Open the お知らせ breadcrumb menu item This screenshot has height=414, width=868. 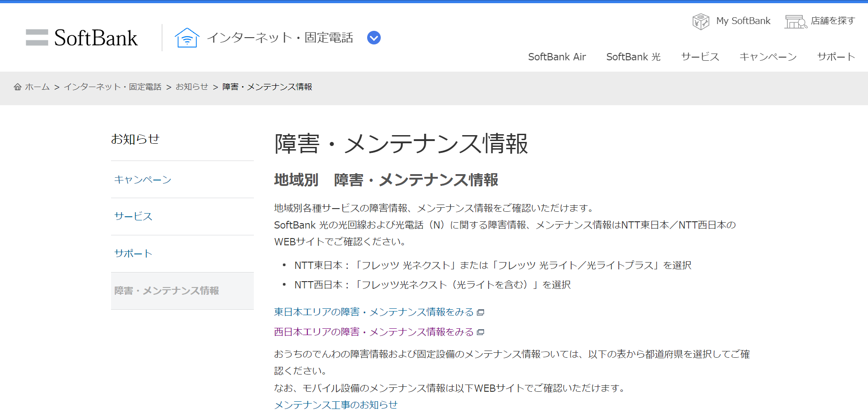tap(192, 87)
